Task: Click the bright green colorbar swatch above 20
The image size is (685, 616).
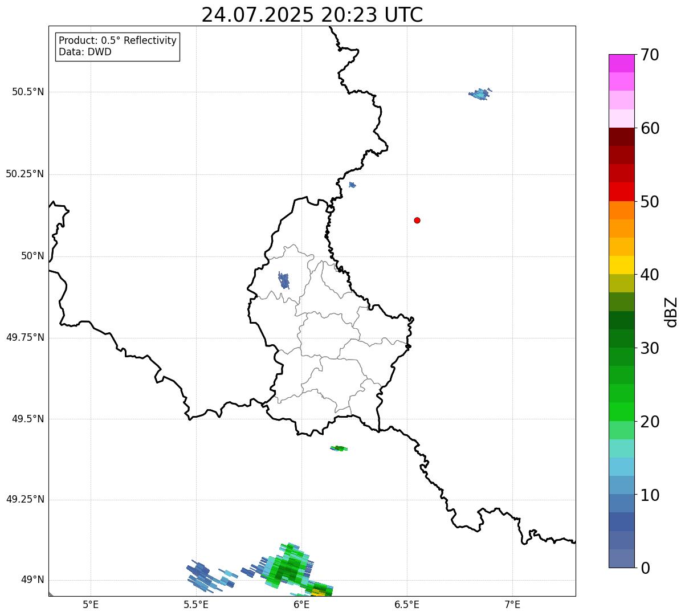Action: point(622,412)
